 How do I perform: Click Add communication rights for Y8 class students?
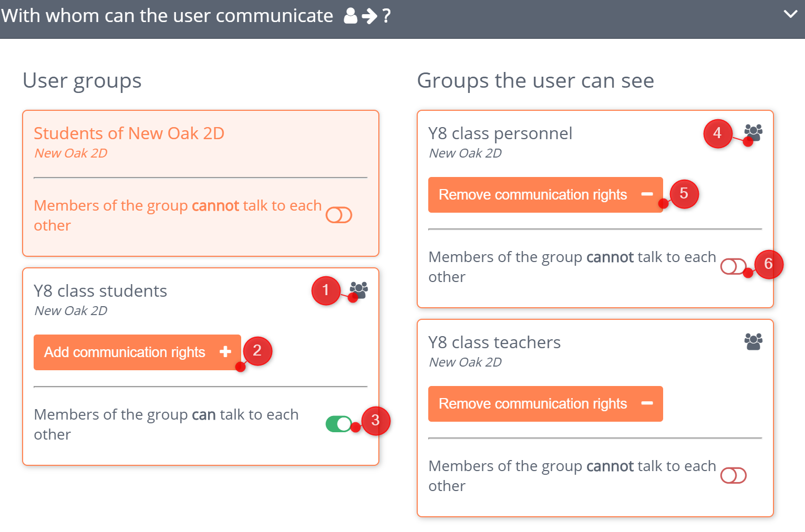137,352
